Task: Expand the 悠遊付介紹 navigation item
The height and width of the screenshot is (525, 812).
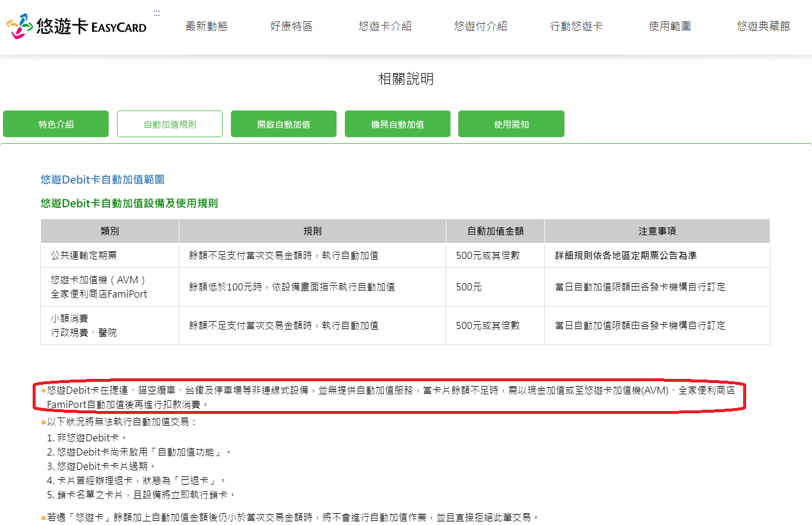Action: (481, 26)
